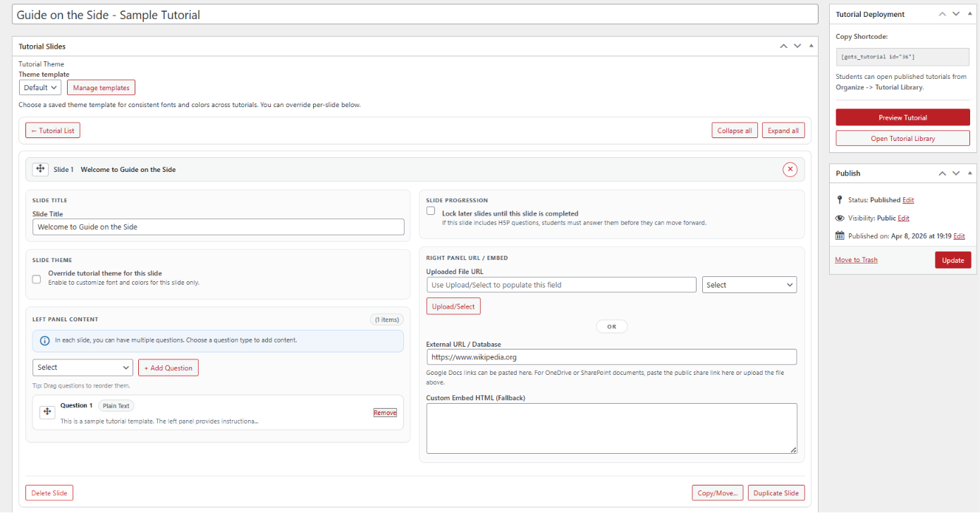Move Tutorial Slides panel up arrow
Screen dimensions: 980x513
(783, 46)
